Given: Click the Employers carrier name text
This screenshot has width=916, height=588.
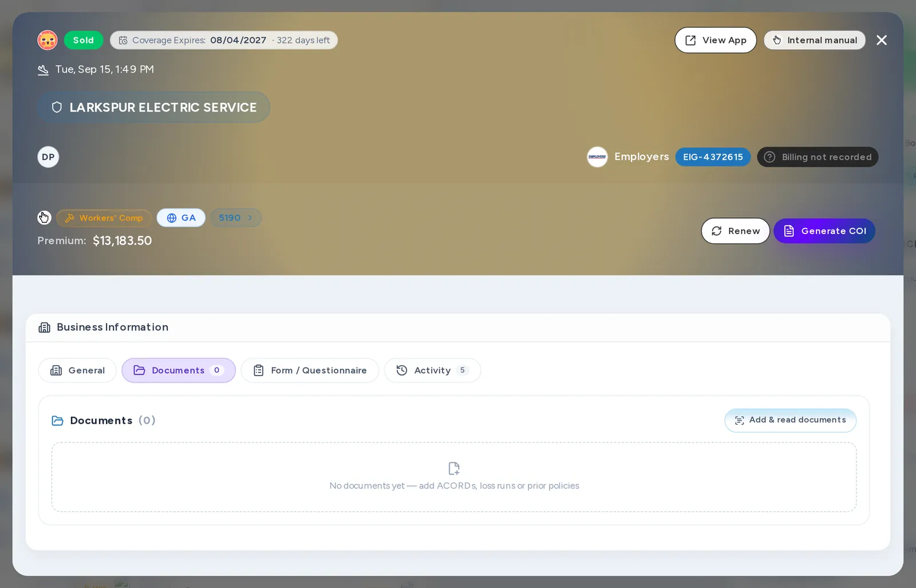Looking at the screenshot, I should click(641, 157).
